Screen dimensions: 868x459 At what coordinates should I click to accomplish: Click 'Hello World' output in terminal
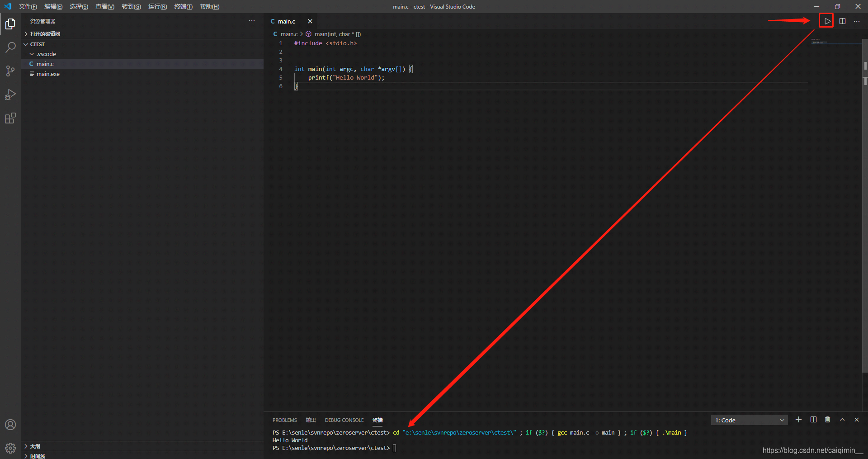[290, 440]
